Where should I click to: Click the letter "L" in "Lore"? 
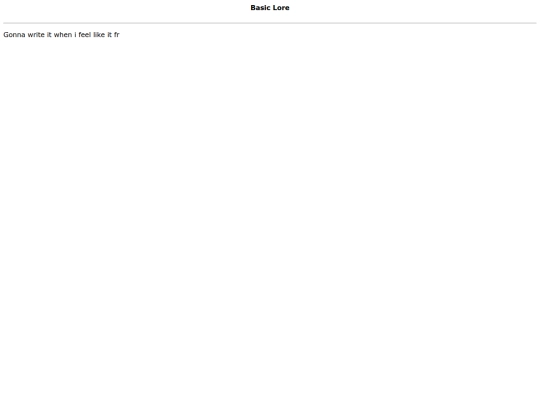coord(275,8)
